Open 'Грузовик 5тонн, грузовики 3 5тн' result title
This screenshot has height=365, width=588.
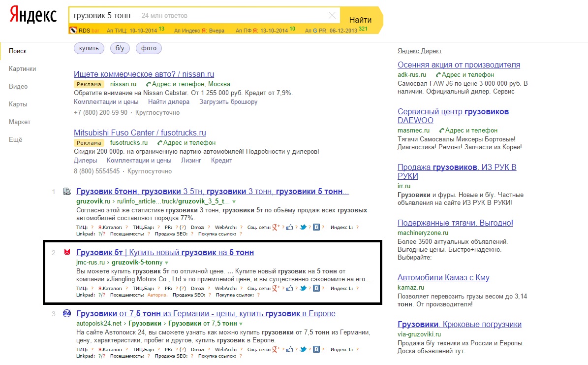click(213, 192)
